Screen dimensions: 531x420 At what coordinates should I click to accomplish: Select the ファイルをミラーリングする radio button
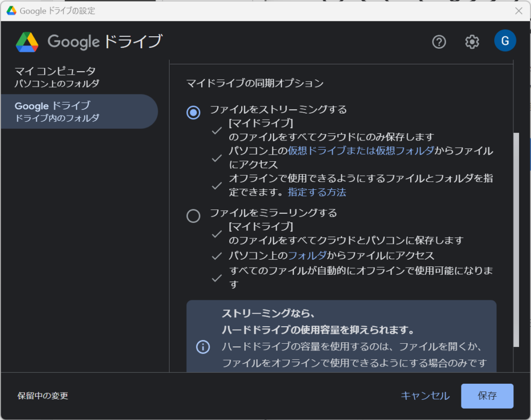[193, 216]
